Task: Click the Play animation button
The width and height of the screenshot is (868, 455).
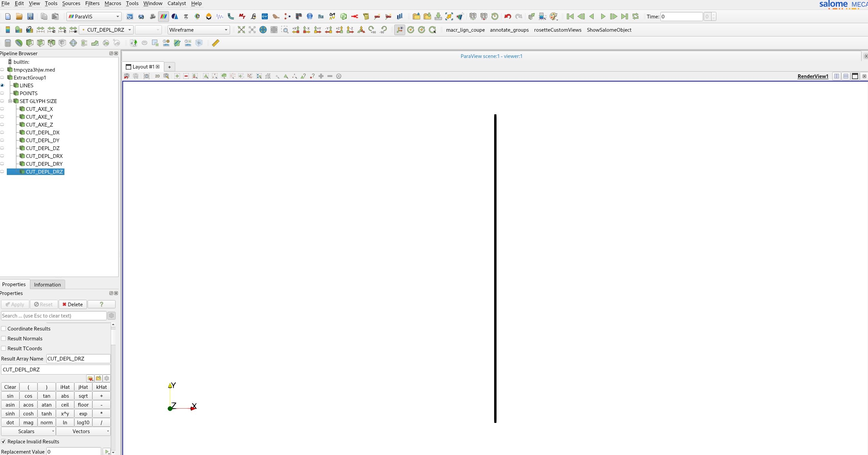Action: 603,16
